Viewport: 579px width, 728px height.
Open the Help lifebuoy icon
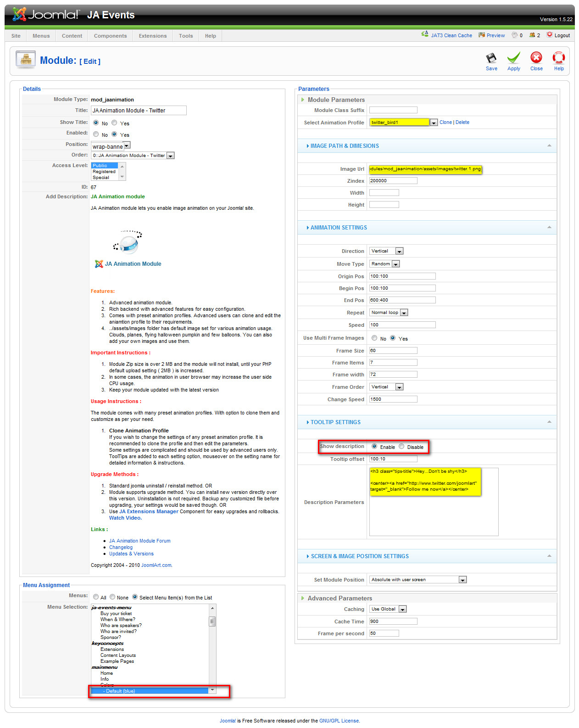coord(558,58)
